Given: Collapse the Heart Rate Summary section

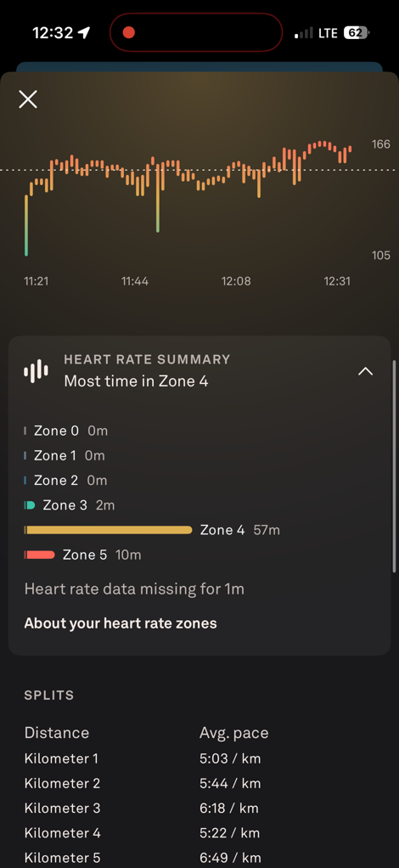Looking at the screenshot, I should [365, 371].
